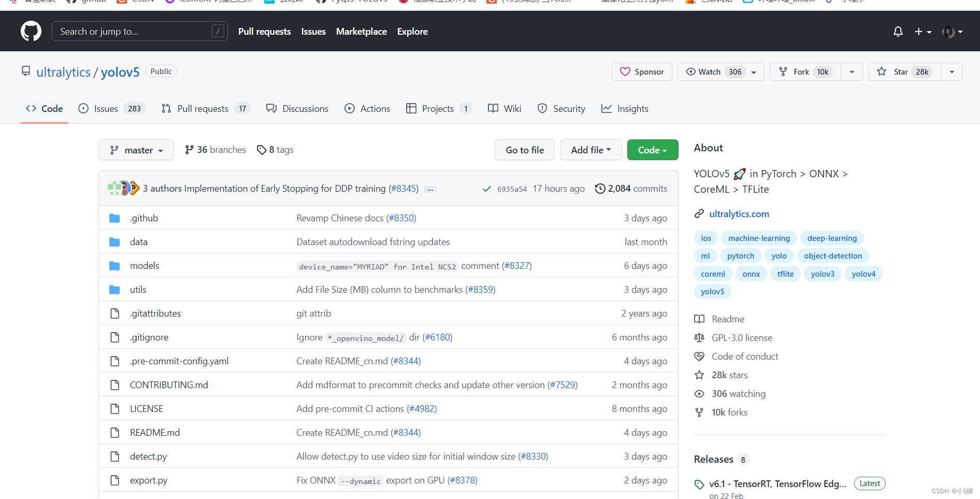Open the green Code dropdown
Screen dimensions: 980x499
pos(653,150)
